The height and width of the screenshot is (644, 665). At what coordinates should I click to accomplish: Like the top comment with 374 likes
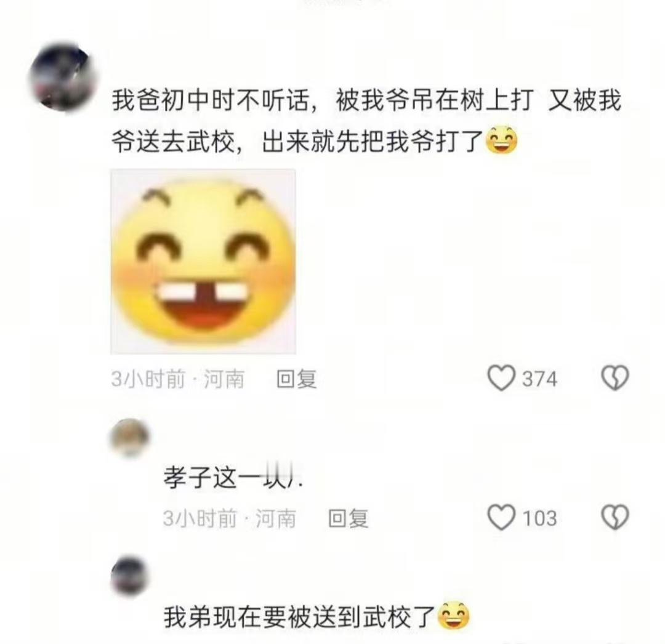501,378
